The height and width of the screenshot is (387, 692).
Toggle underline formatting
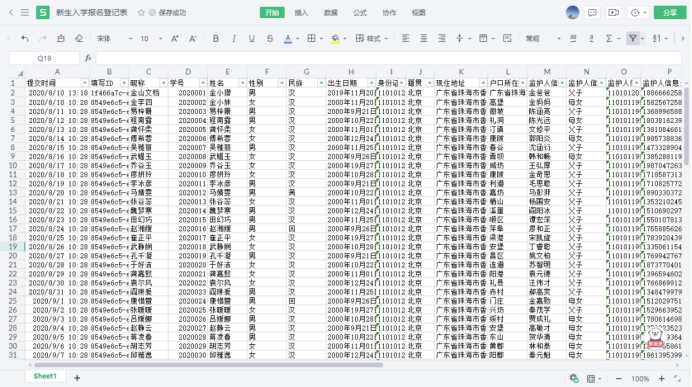[252, 39]
